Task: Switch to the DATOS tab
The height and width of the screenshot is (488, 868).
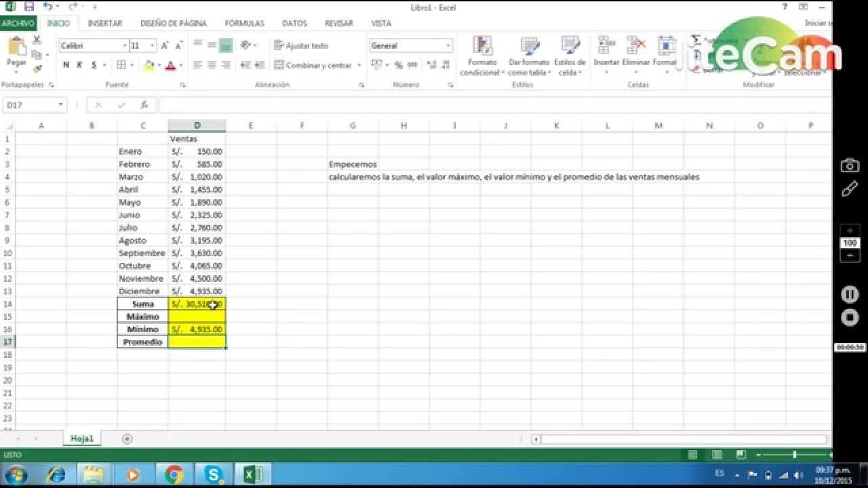Action: pyautogui.click(x=294, y=23)
